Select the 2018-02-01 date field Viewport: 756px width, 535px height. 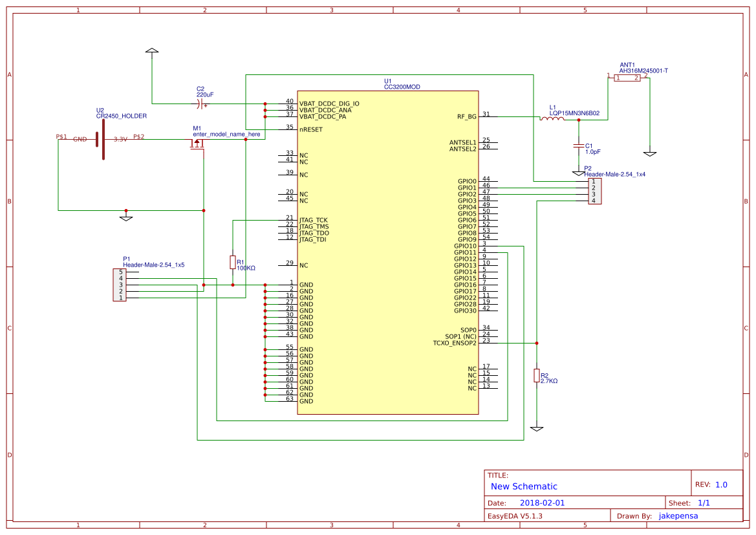click(x=543, y=502)
